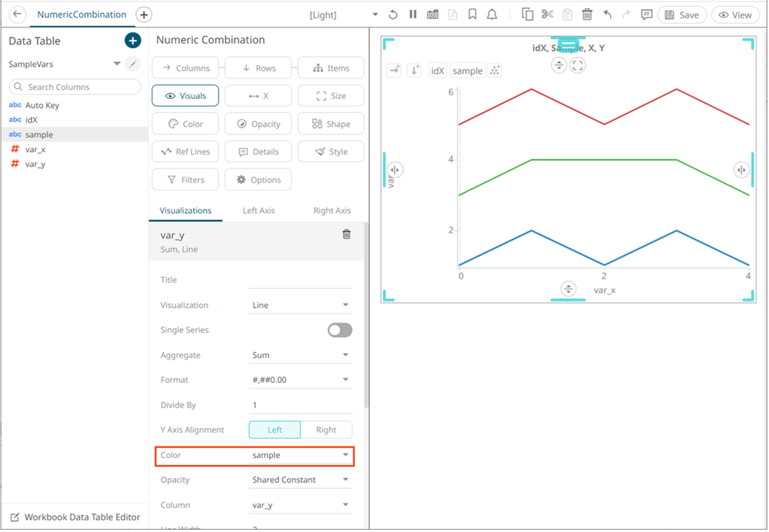This screenshot has height=532, width=769.
Task: Maximize the chart with fullscreen icon
Action: tap(577, 65)
